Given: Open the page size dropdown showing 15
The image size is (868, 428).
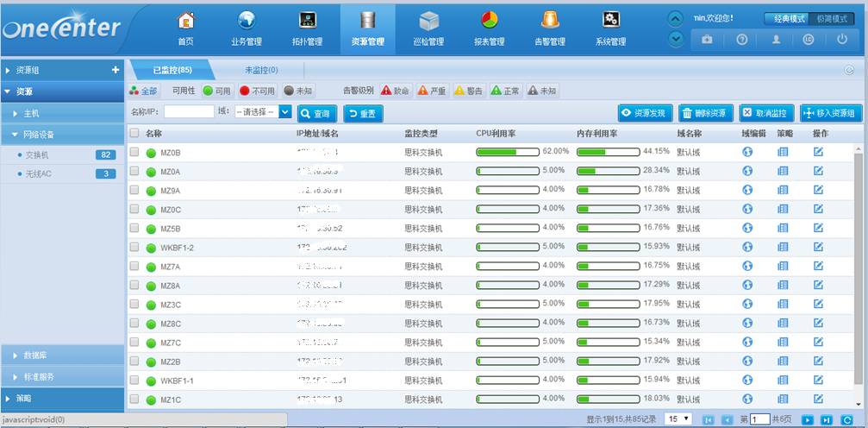Looking at the screenshot, I should [x=678, y=419].
